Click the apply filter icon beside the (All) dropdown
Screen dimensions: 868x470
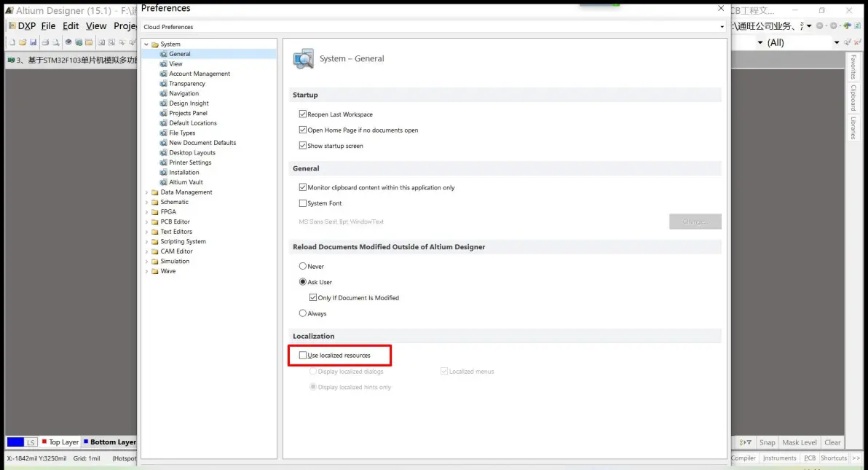click(x=848, y=42)
